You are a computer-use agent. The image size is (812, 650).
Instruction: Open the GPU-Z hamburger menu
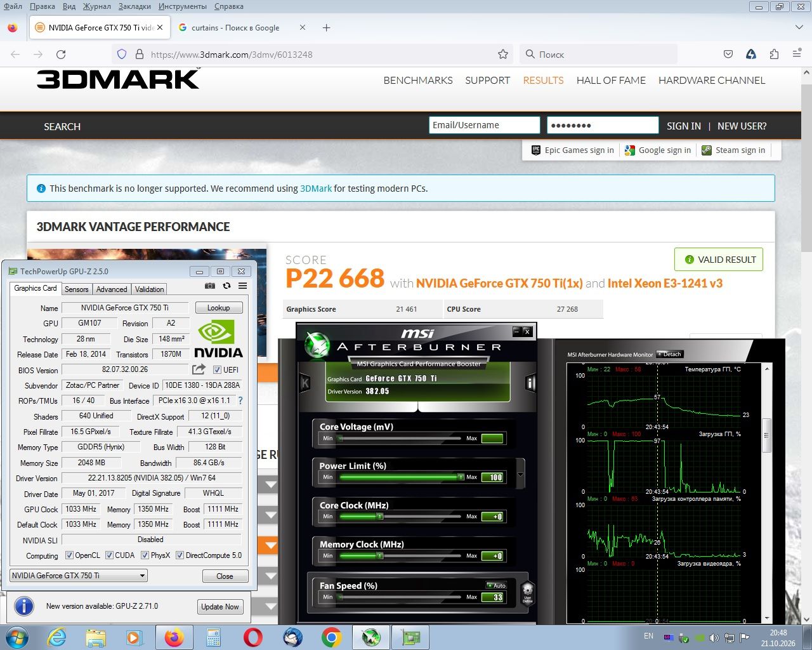pyautogui.click(x=242, y=286)
